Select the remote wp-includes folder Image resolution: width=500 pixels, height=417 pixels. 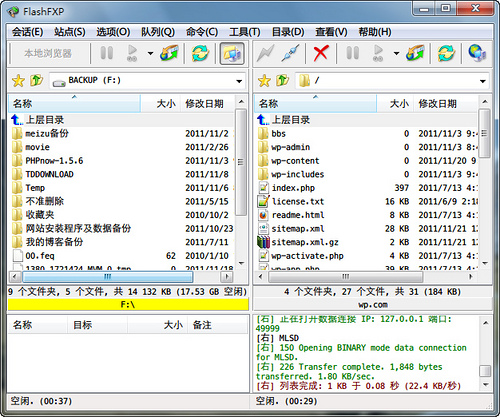pos(367,174)
